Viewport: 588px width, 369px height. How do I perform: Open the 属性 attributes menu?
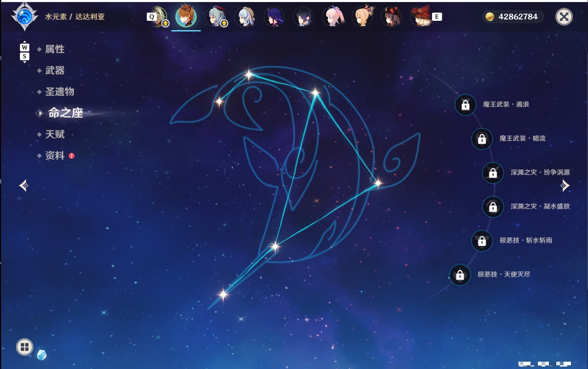click(55, 49)
